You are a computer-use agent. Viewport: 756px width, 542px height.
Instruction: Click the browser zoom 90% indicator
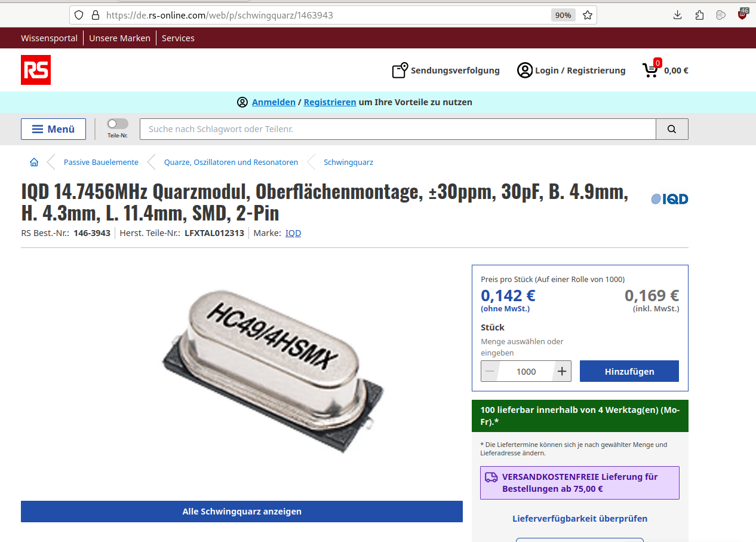[563, 15]
